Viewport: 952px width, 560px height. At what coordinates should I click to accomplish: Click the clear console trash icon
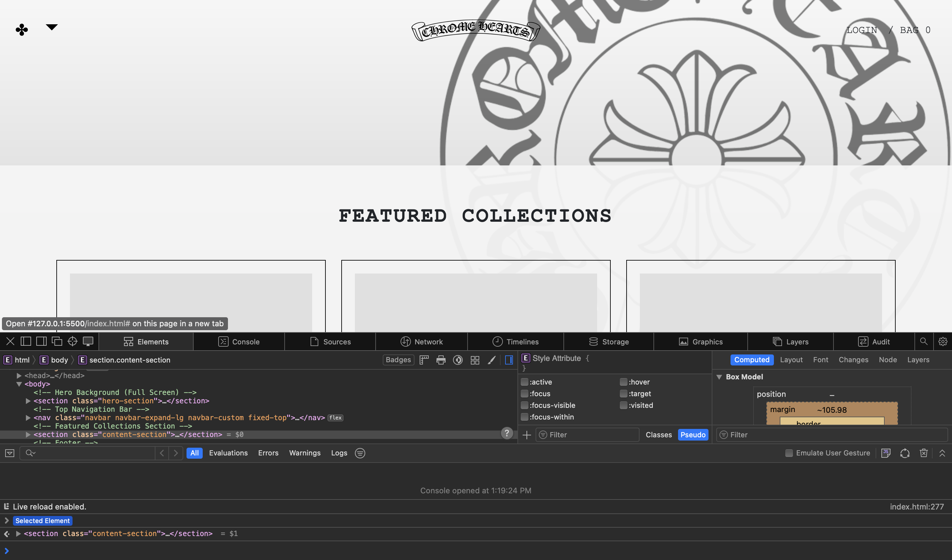click(x=923, y=453)
